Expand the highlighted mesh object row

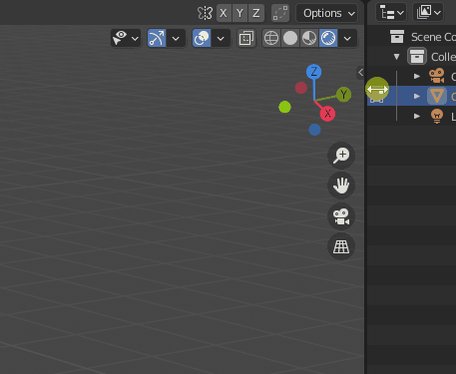click(416, 96)
